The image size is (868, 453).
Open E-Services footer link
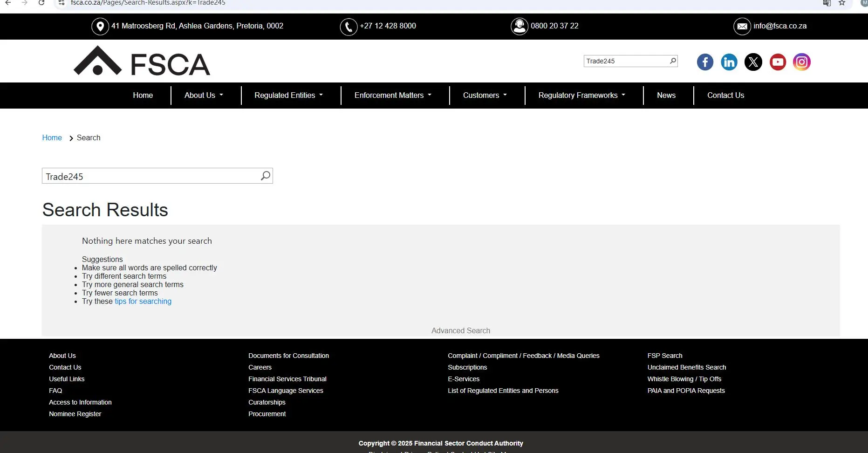coord(464,379)
